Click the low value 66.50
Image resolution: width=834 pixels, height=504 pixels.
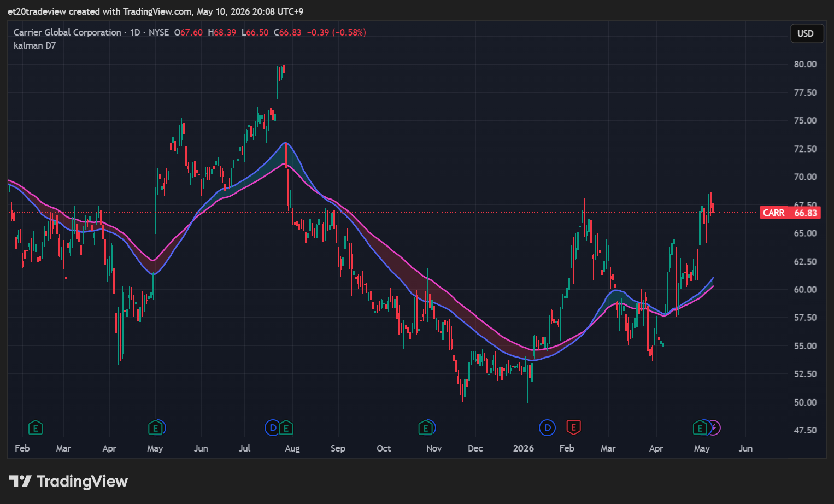(x=257, y=32)
